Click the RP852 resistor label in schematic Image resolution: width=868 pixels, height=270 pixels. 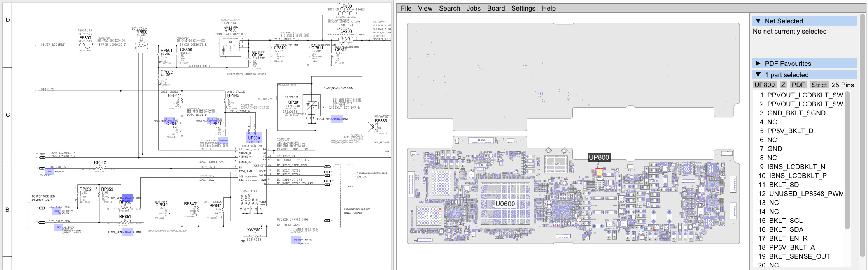(x=86, y=189)
